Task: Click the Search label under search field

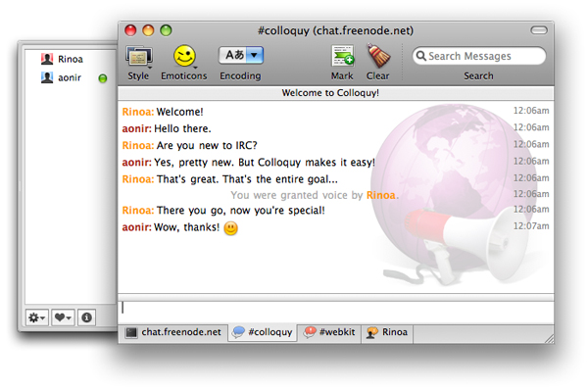Action: click(x=478, y=76)
